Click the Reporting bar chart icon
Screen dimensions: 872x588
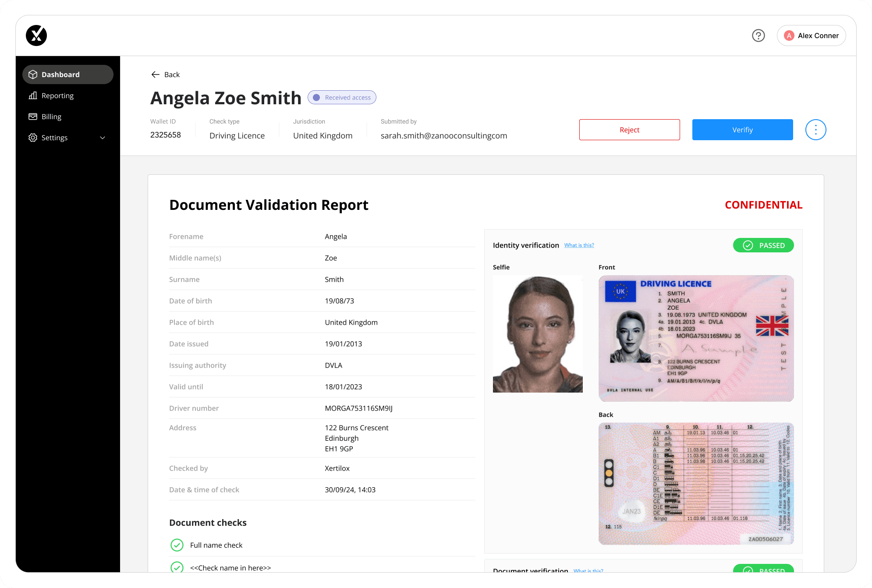(33, 96)
